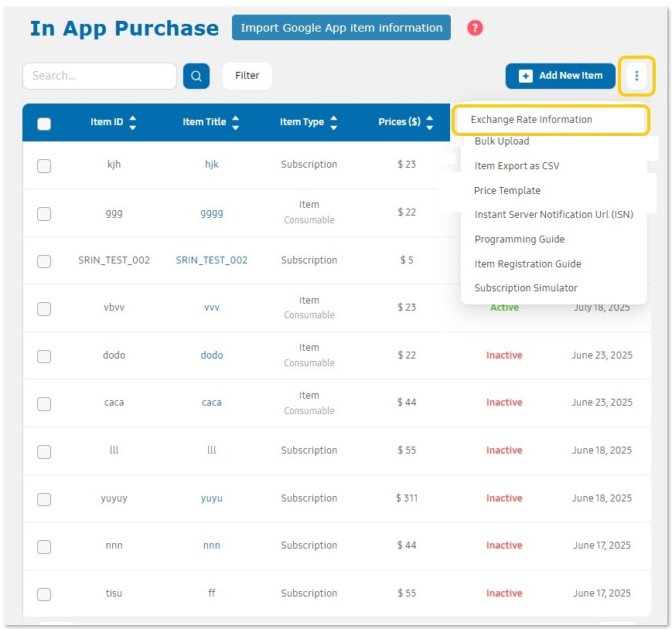
Task: Open the yuyu item title link
Action: tap(212, 498)
